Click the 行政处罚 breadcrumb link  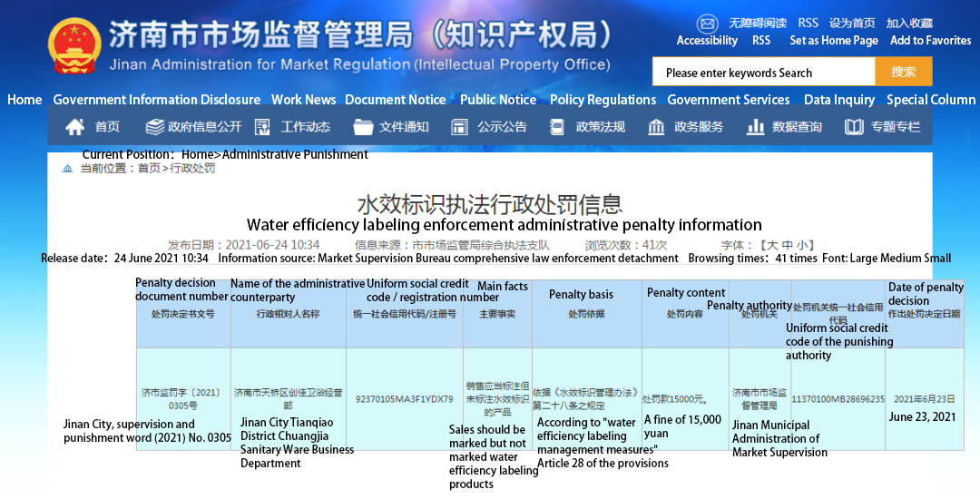[x=192, y=169]
